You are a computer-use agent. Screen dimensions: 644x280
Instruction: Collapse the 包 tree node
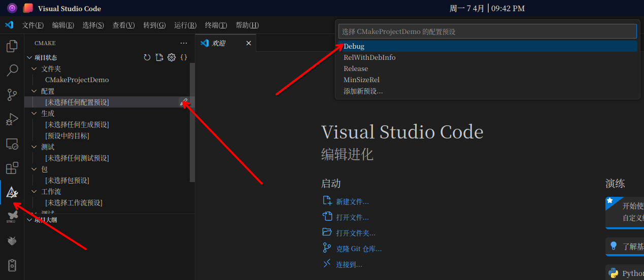(35, 169)
